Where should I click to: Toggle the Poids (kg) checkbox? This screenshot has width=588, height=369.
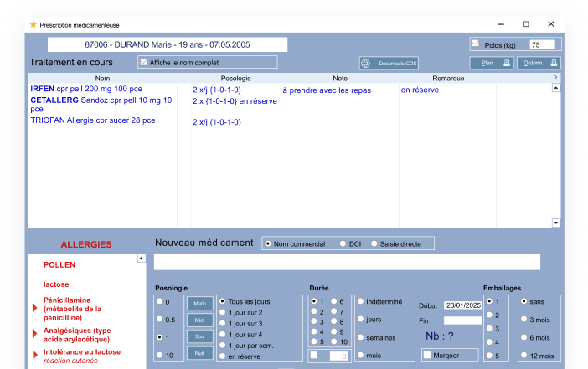coord(476,44)
